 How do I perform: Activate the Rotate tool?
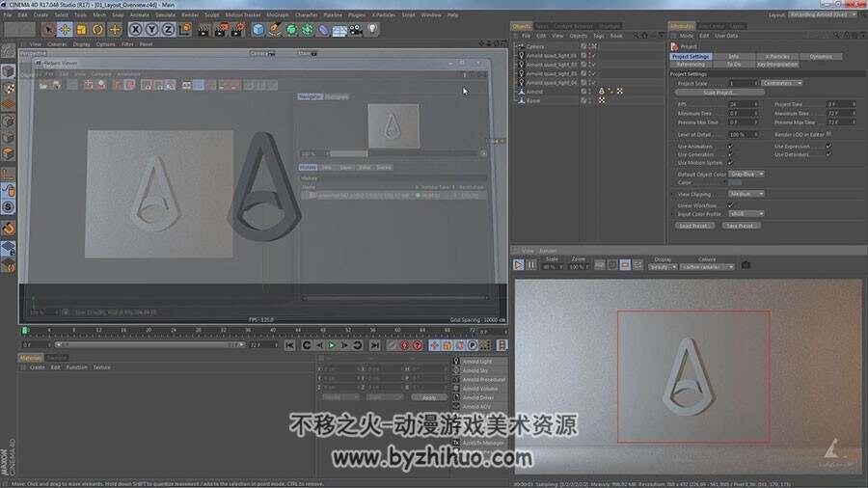98,29
